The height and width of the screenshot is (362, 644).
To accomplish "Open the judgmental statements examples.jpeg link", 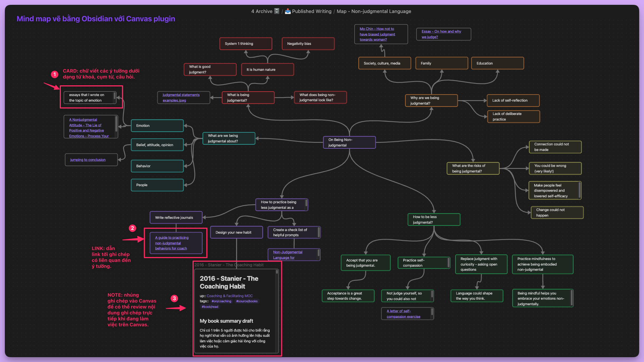I will (x=181, y=98).
